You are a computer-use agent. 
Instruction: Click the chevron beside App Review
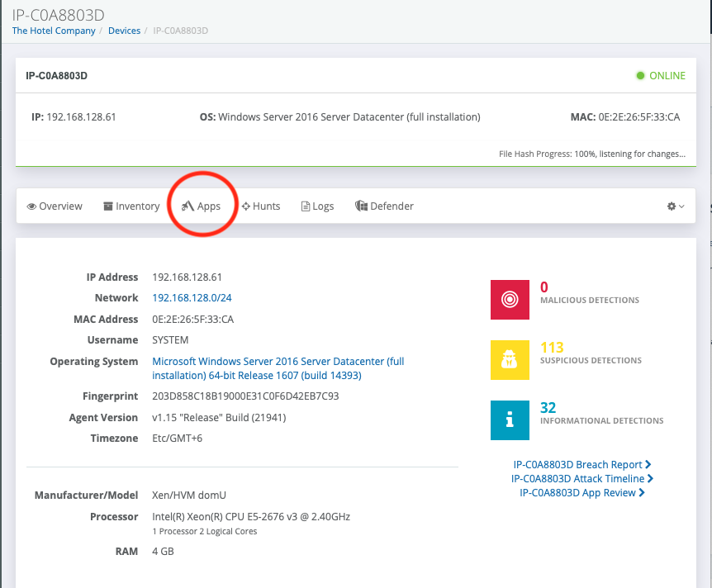tap(642, 493)
